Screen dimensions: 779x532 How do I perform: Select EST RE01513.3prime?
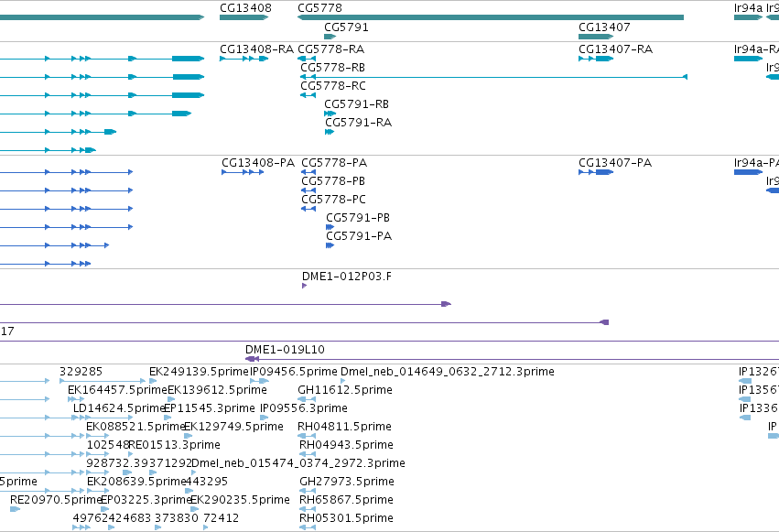click(174, 445)
